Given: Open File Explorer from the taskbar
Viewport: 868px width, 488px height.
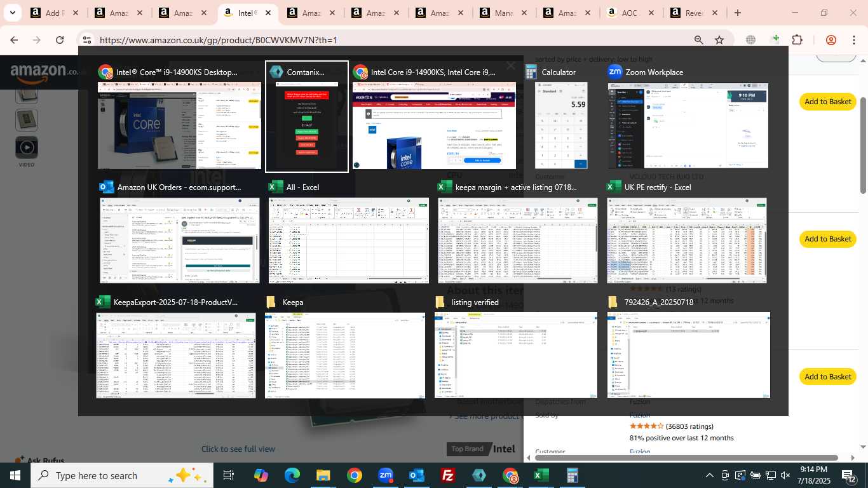Looking at the screenshot, I should [x=323, y=475].
